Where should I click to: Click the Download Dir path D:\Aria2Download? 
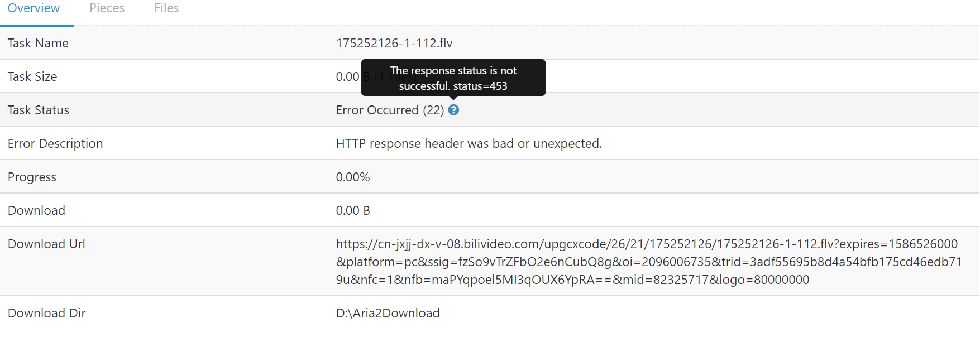[387, 313]
